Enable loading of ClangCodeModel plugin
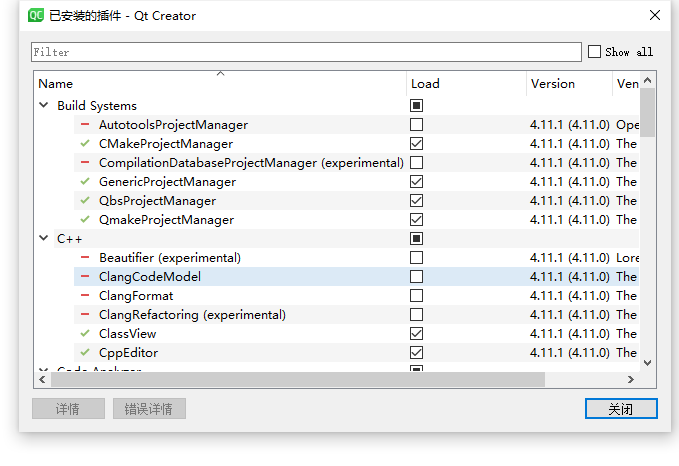 pyautogui.click(x=417, y=276)
